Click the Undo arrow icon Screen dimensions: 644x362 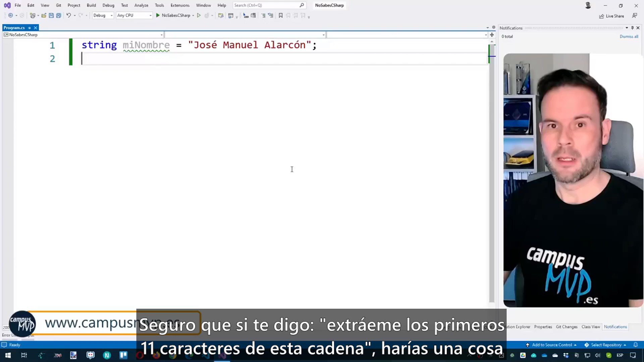[68, 15]
